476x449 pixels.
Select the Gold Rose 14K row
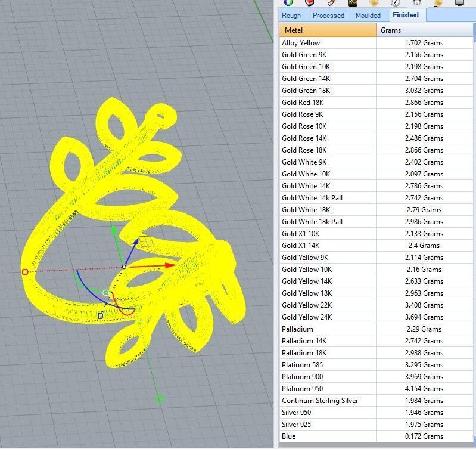[376, 138]
